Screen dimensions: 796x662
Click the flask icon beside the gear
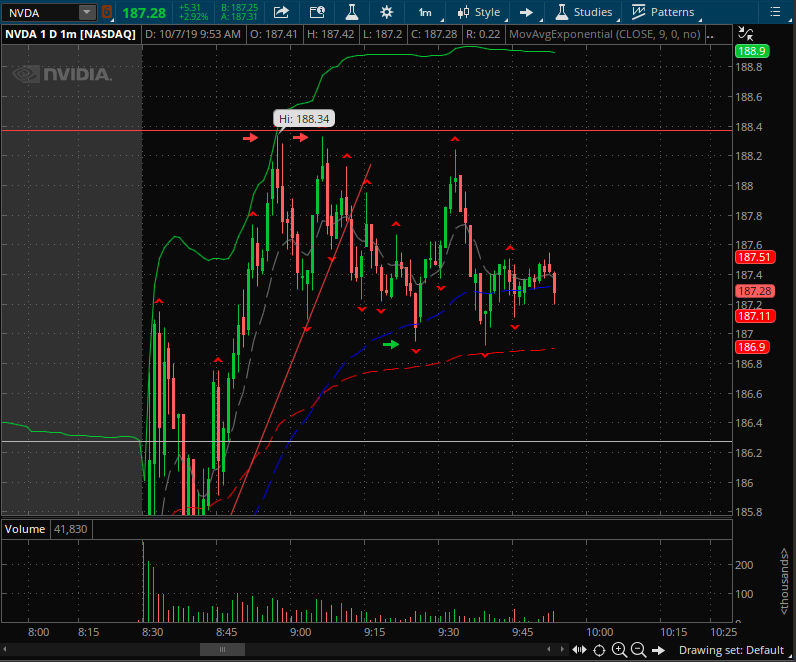coord(352,12)
